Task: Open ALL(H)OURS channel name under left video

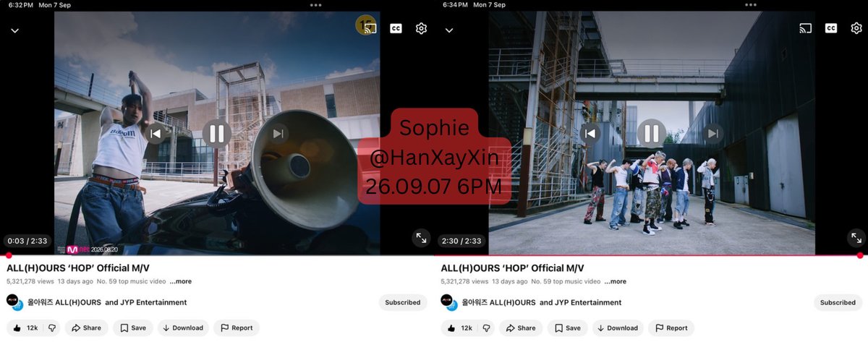Action: tap(107, 302)
